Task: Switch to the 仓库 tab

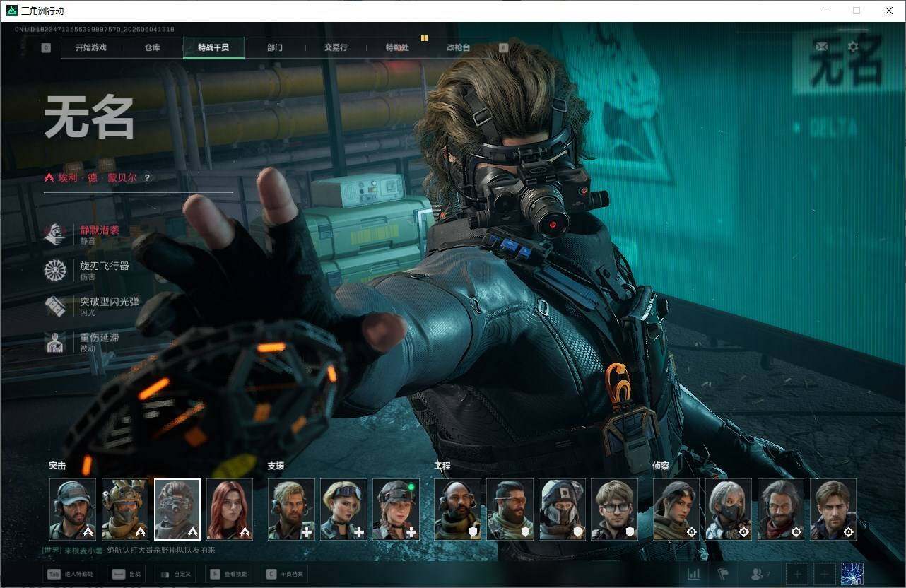Action: pyautogui.click(x=152, y=47)
